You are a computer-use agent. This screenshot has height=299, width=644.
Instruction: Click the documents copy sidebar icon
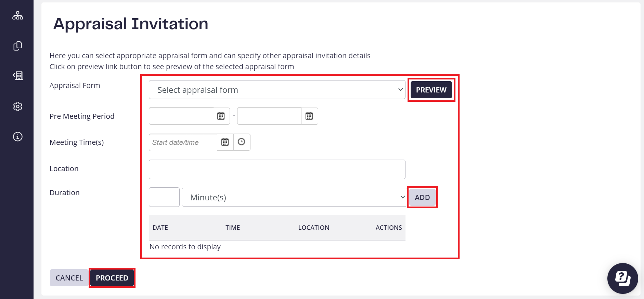(x=18, y=46)
